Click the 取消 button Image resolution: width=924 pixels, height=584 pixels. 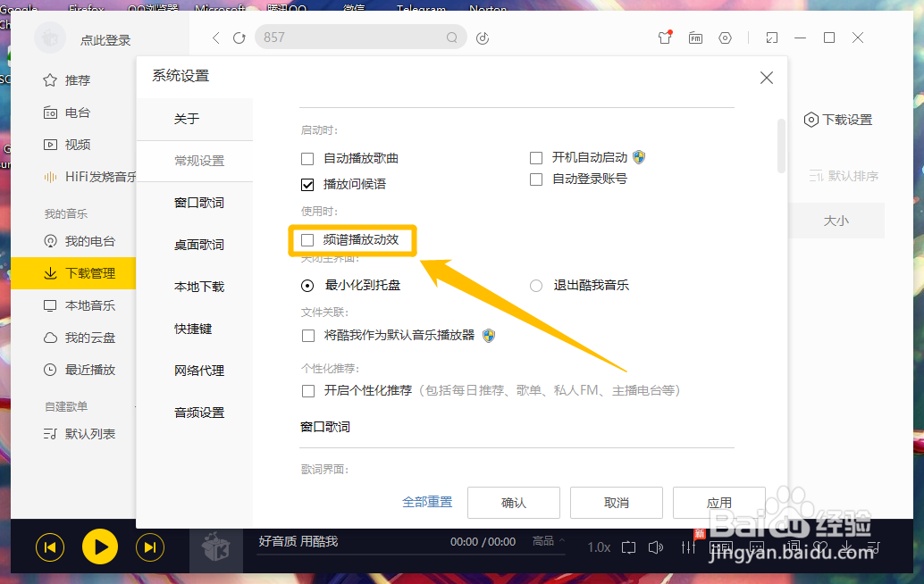tap(617, 503)
